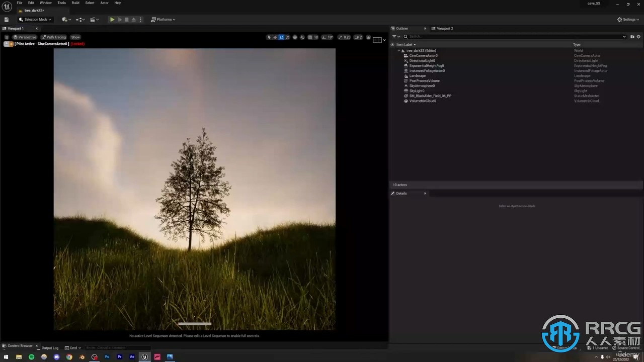Click the Path Tracing view mode button

[x=54, y=37]
